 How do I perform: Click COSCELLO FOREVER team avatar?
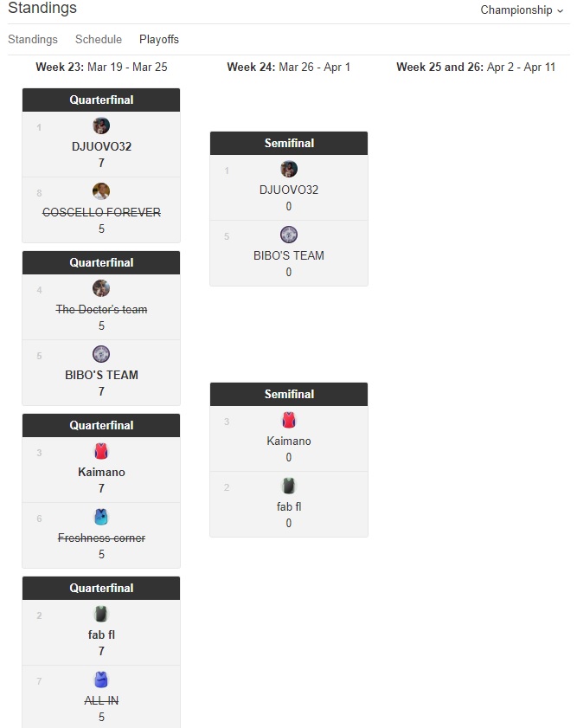click(101, 191)
